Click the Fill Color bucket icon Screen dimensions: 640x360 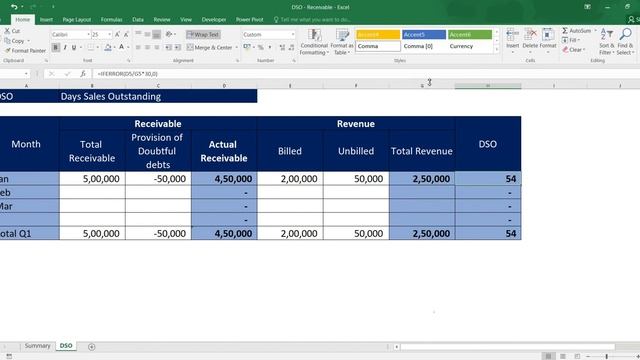108,48
